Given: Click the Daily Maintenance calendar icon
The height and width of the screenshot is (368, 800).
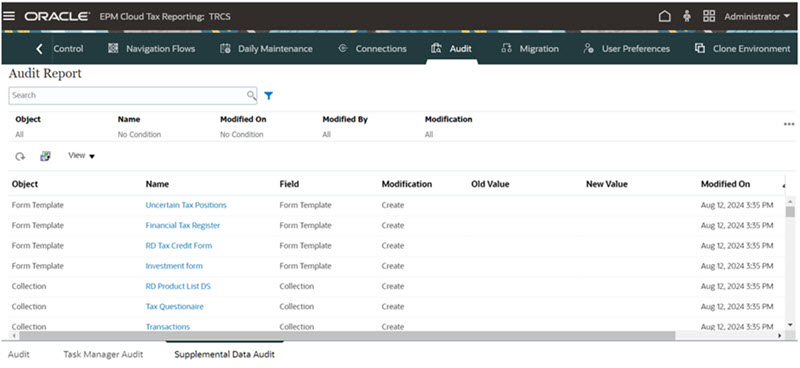Looking at the screenshot, I should coord(225,48).
